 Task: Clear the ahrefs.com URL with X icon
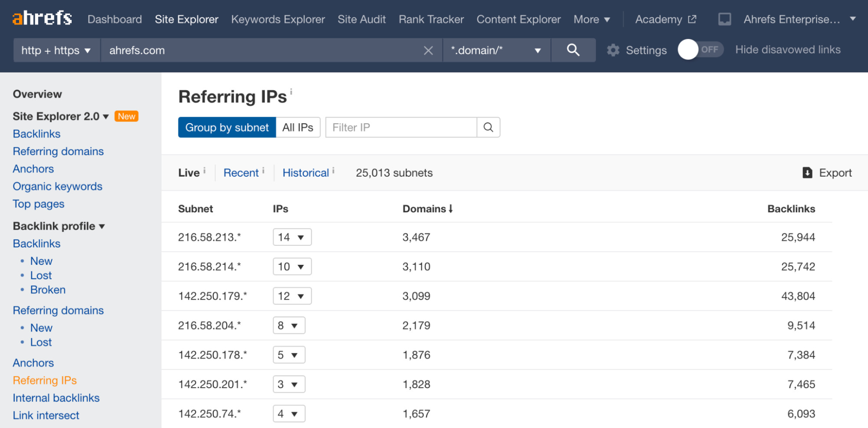pyautogui.click(x=428, y=50)
